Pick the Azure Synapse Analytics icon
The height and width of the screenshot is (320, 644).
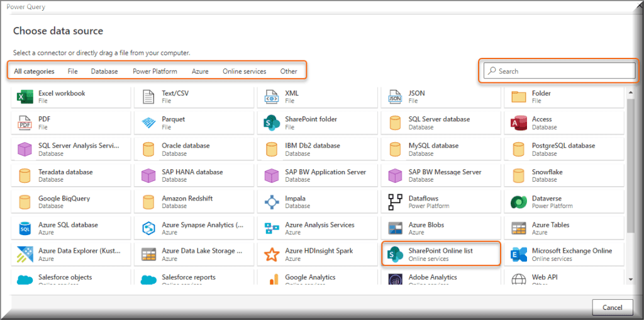(x=148, y=229)
